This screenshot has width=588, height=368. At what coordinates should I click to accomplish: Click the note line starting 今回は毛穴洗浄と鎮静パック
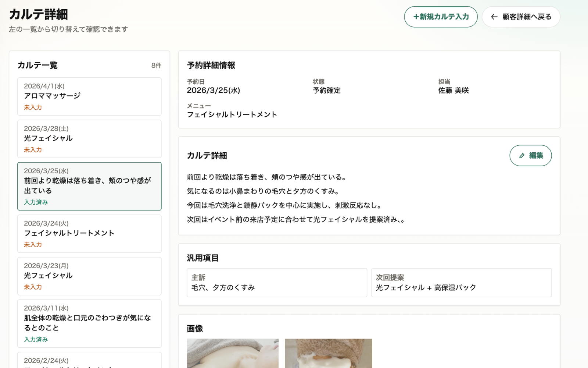point(286,205)
